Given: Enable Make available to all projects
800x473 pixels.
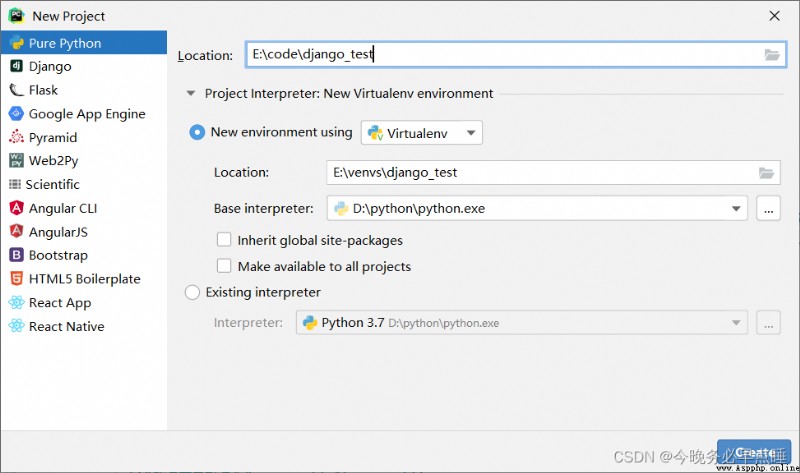Looking at the screenshot, I should (x=224, y=266).
